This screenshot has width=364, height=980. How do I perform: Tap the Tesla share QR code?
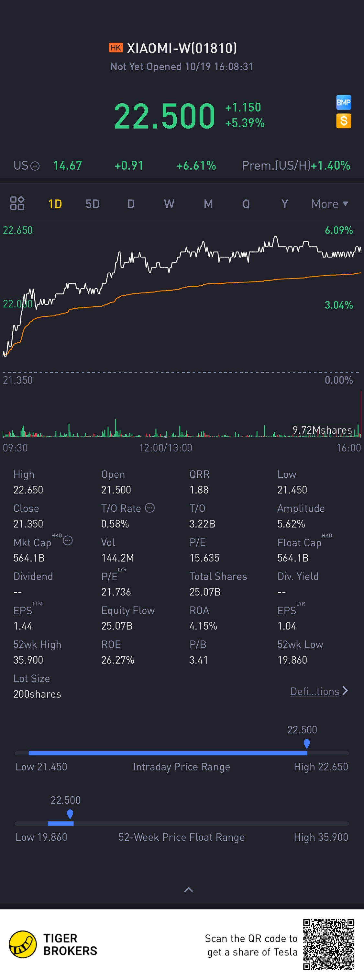(329, 944)
